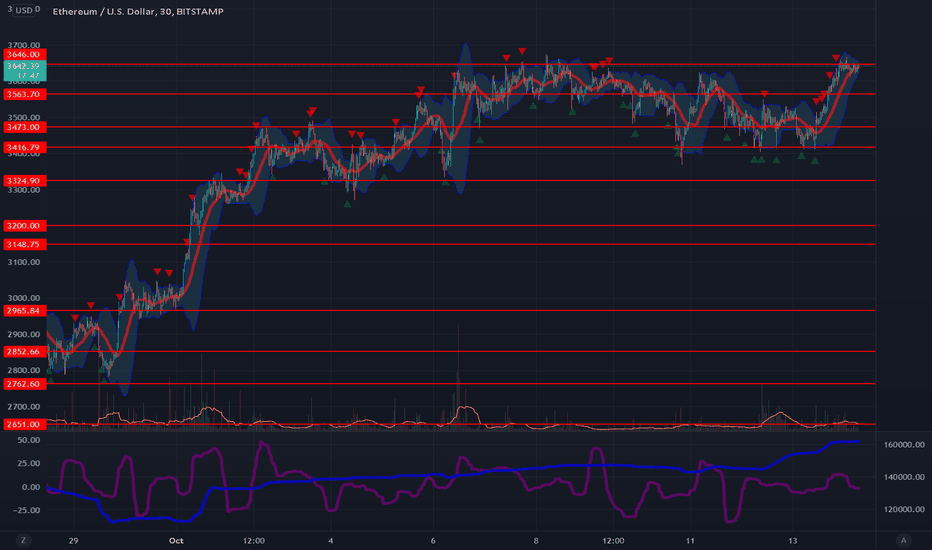Select the 3416.79 horizontal line label
Image resolution: width=932 pixels, height=550 pixels.
(24, 147)
